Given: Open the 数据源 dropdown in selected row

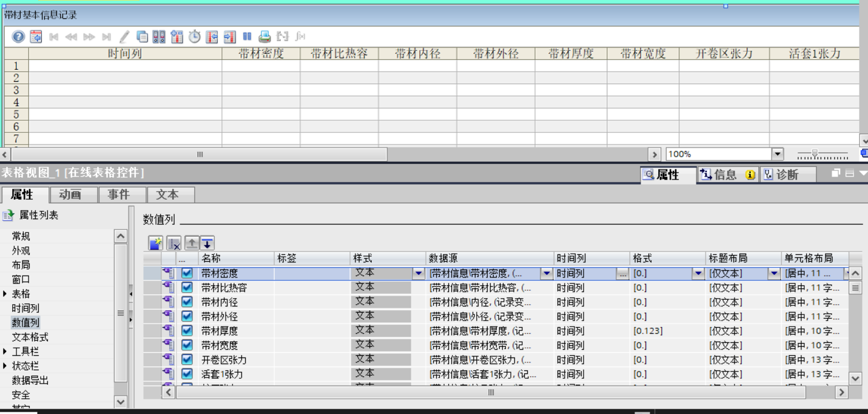Looking at the screenshot, I should [547, 274].
